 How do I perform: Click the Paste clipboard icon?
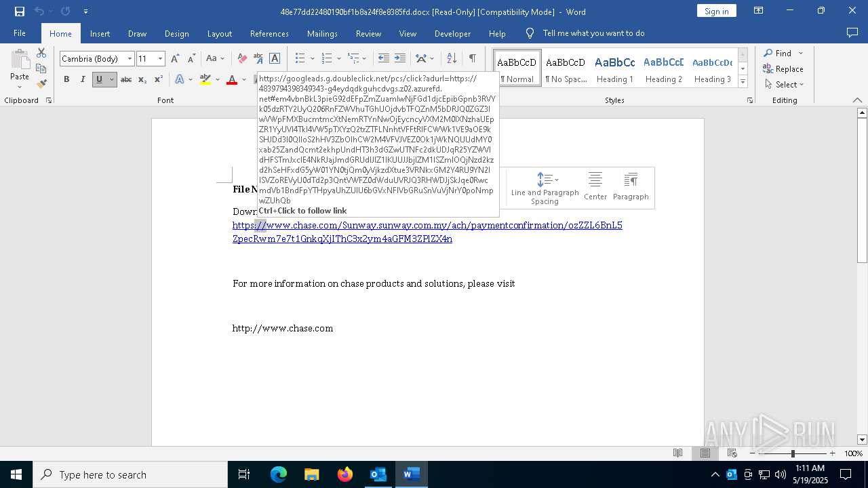click(20, 60)
